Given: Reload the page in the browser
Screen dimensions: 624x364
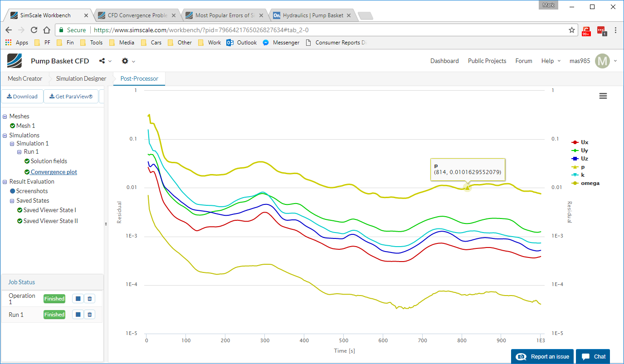Looking at the screenshot, I should (34, 30).
